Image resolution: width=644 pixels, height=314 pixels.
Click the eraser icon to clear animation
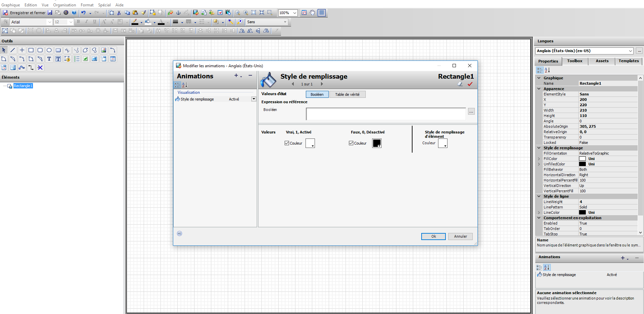tap(460, 84)
